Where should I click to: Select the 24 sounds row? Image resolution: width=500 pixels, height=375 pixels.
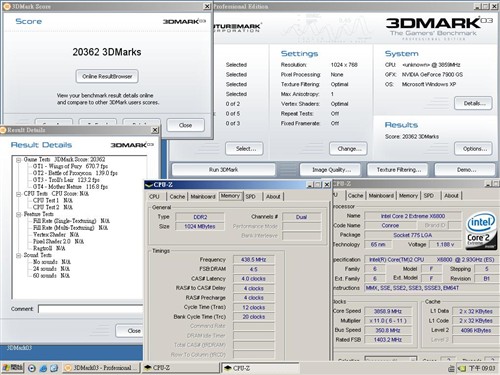[51, 269]
